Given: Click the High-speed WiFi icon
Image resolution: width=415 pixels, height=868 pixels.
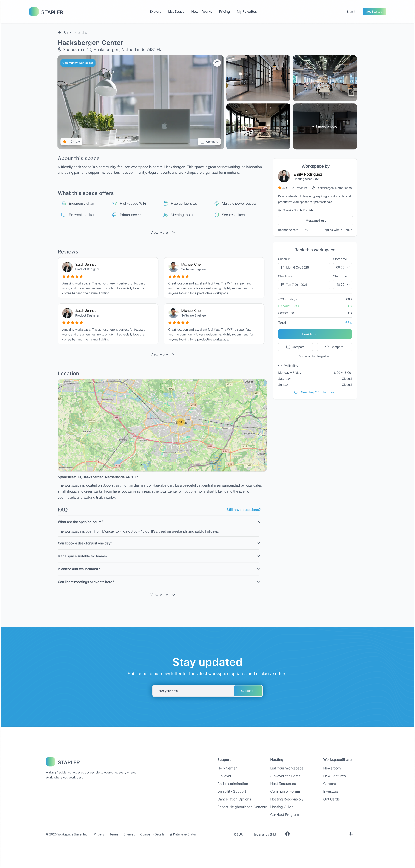Looking at the screenshot, I should tap(115, 204).
